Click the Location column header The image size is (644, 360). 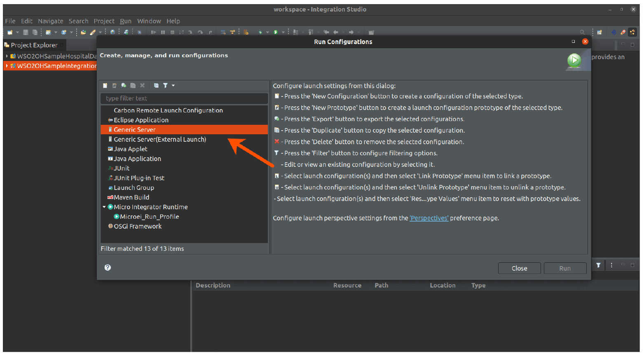click(x=443, y=285)
